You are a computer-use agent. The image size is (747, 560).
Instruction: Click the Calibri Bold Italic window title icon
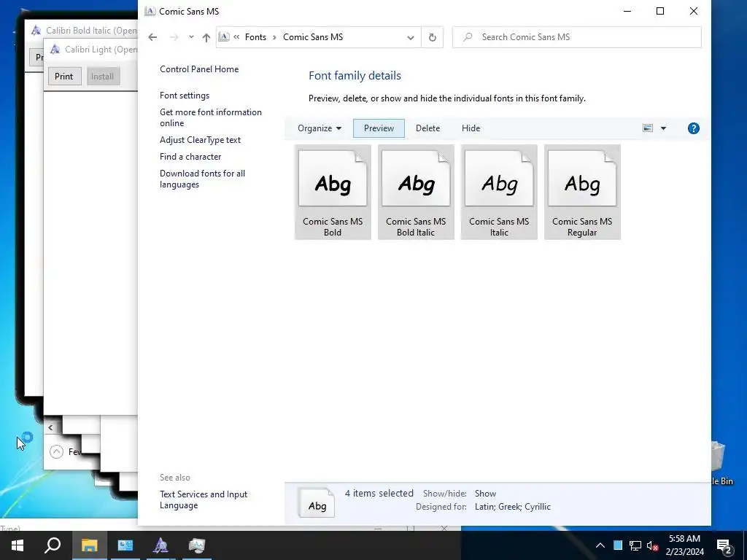36,31
